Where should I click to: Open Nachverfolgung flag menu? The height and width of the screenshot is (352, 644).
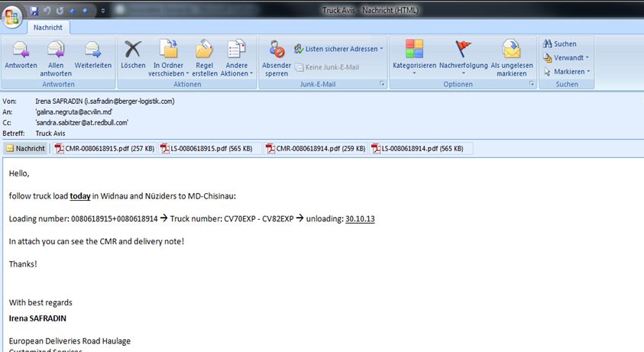click(x=463, y=57)
